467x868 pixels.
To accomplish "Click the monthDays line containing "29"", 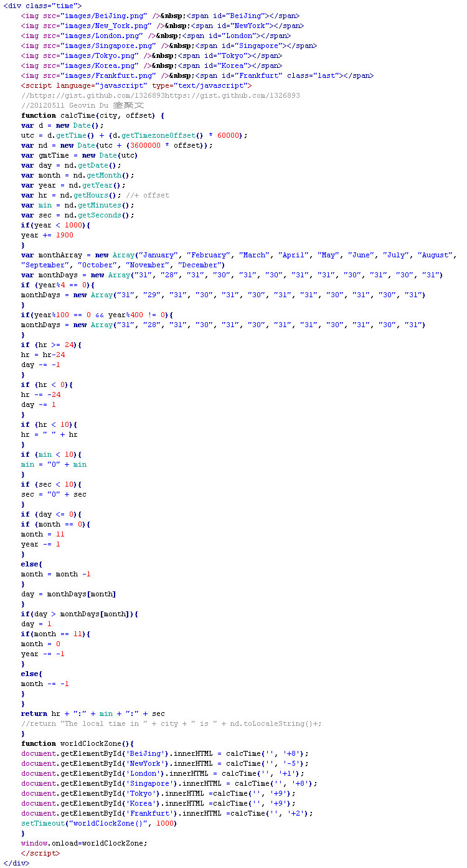I will [224, 295].
